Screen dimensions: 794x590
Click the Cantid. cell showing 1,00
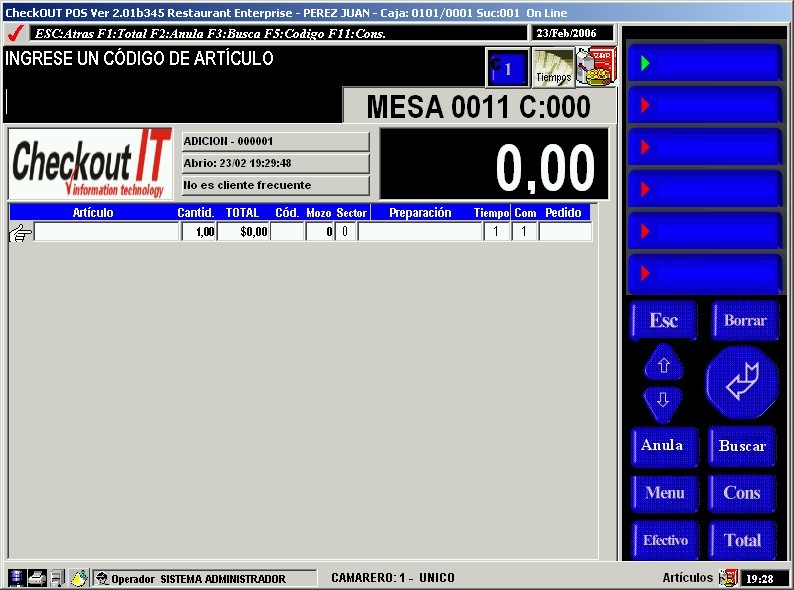198,232
